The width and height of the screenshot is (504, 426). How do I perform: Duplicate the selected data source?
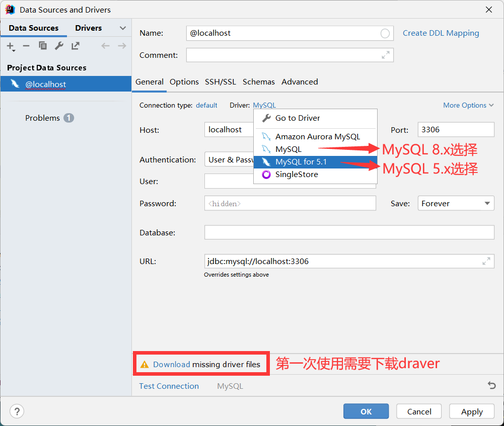pyautogui.click(x=43, y=46)
